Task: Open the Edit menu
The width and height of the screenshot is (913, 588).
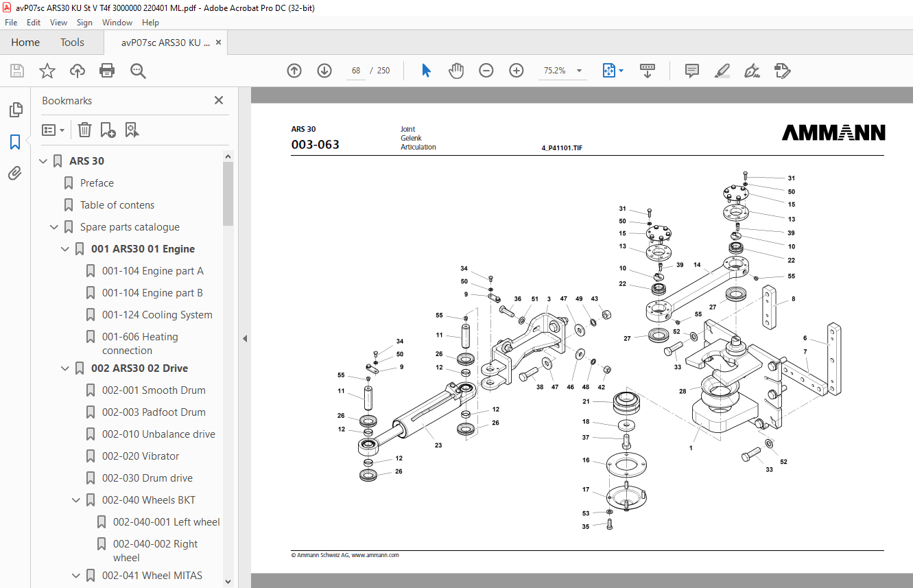Action: [34, 23]
